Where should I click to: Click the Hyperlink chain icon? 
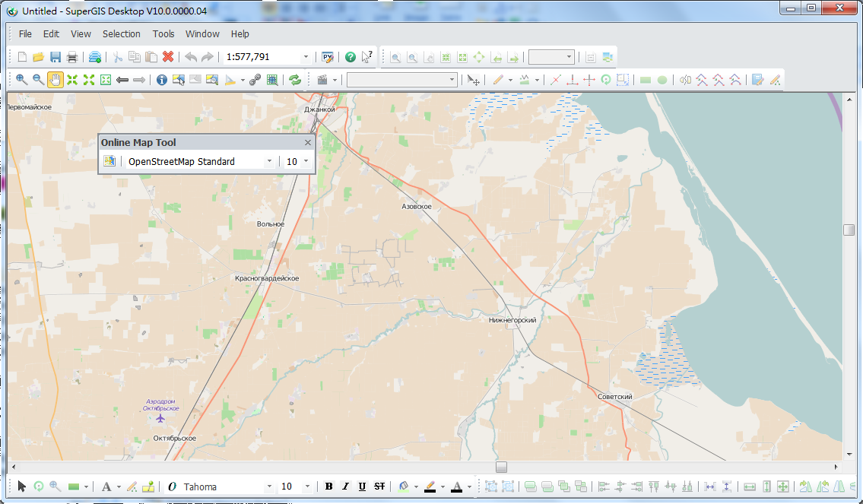point(255,80)
